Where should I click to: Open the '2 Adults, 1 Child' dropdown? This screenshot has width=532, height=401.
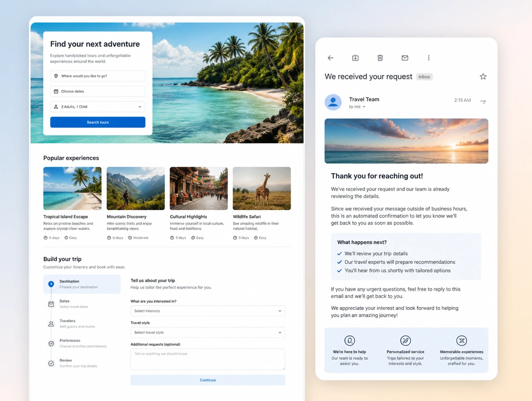(x=98, y=107)
